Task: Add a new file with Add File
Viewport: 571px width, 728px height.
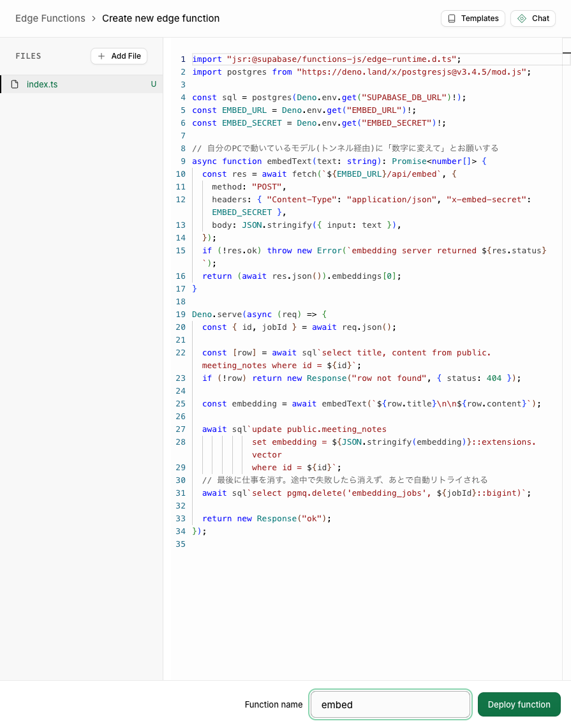Action: pyautogui.click(x=119, y=56)
